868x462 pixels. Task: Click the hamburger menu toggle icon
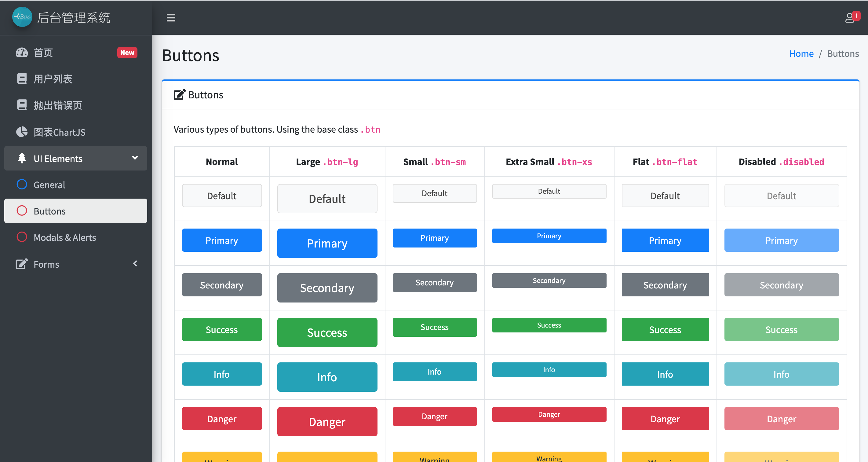click(x=171, y=17)
